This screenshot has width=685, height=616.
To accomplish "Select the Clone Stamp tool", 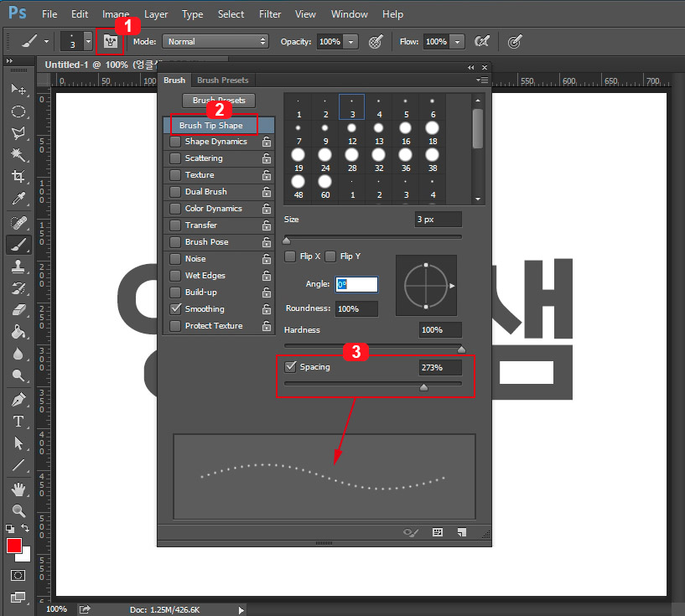I will pos(18,267).
